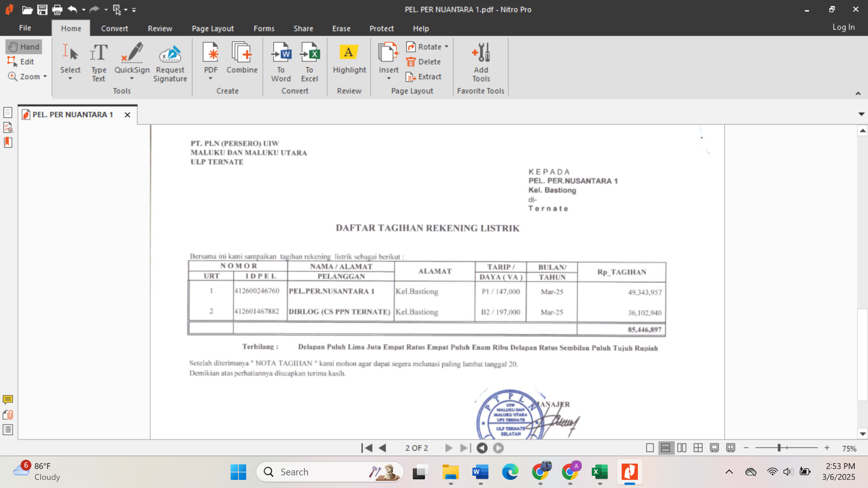This screenshot has height=488, width=868.
Task: Go to the last page
Action: pos(465,448)
